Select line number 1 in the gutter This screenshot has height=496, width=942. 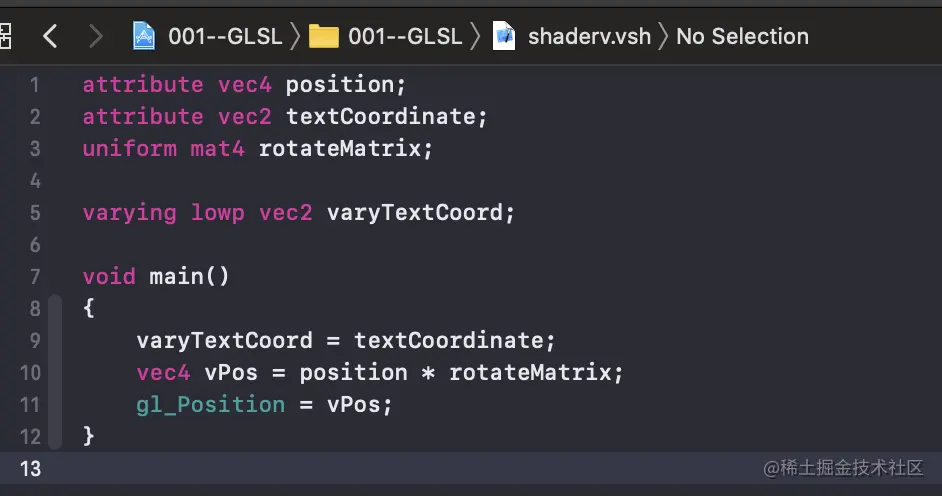[x=35, y=84]
